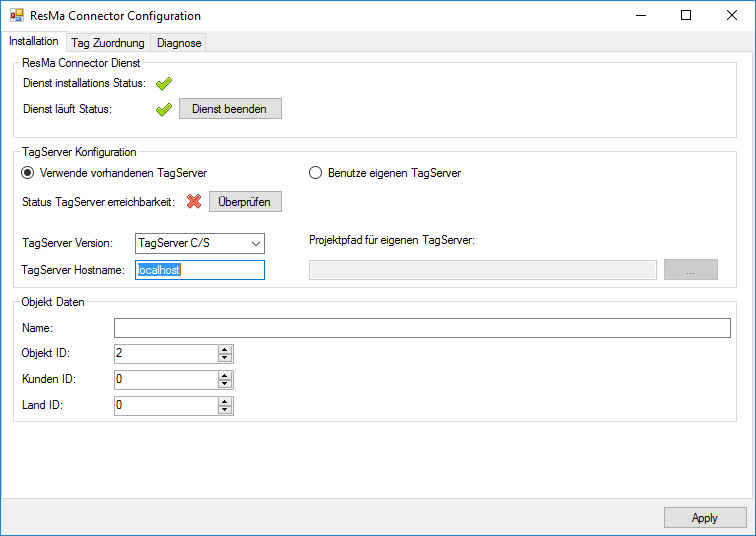This screenshot has width=756, height=536.
Task: Open the Diagnose tab
Action: (179, 43)
